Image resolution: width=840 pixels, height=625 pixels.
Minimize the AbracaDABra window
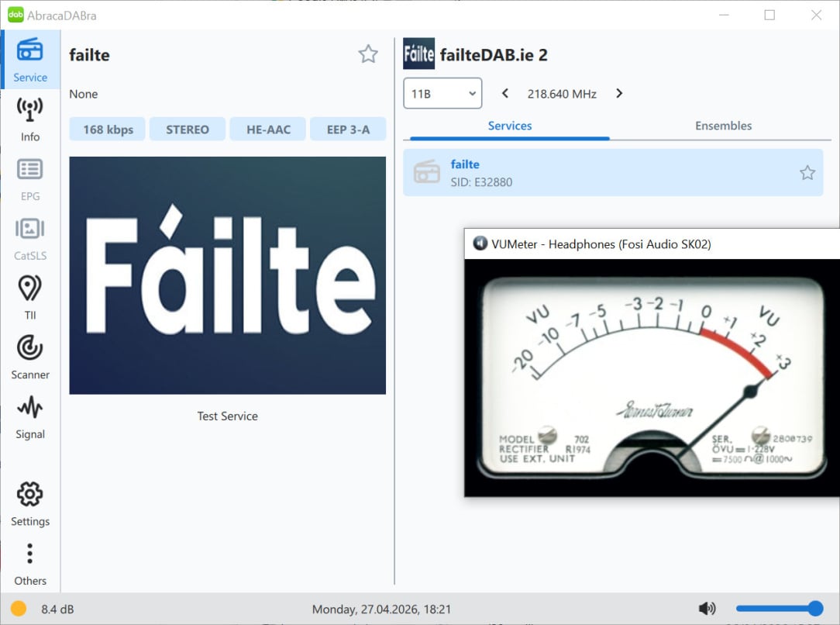point(724,15)
